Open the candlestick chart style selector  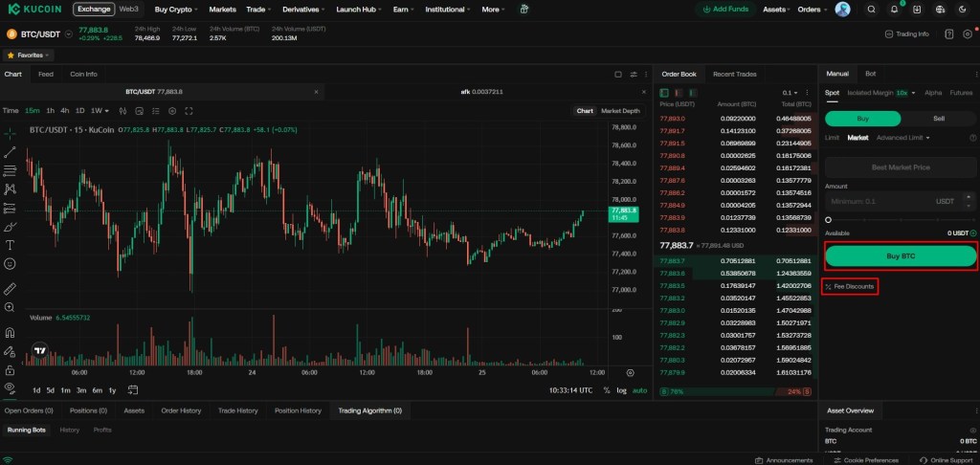122,111
